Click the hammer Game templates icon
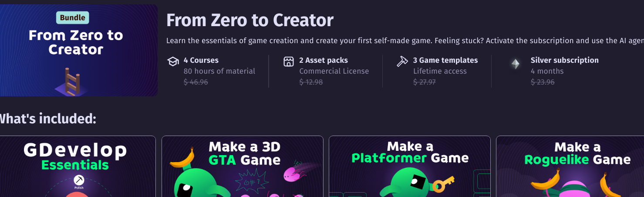This screenshot has height=197, width=644. tap(402, 61)
